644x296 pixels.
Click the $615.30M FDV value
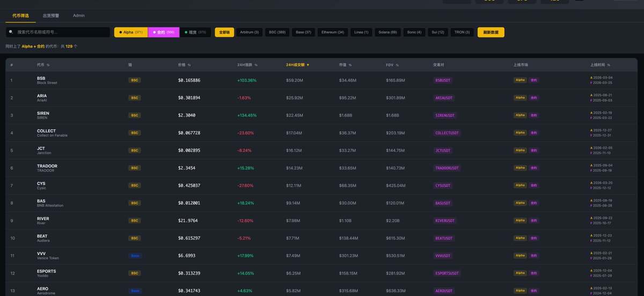pos(396,238)
